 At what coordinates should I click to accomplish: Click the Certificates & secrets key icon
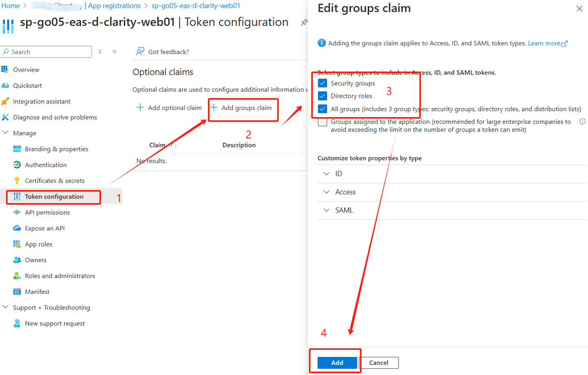17,181
